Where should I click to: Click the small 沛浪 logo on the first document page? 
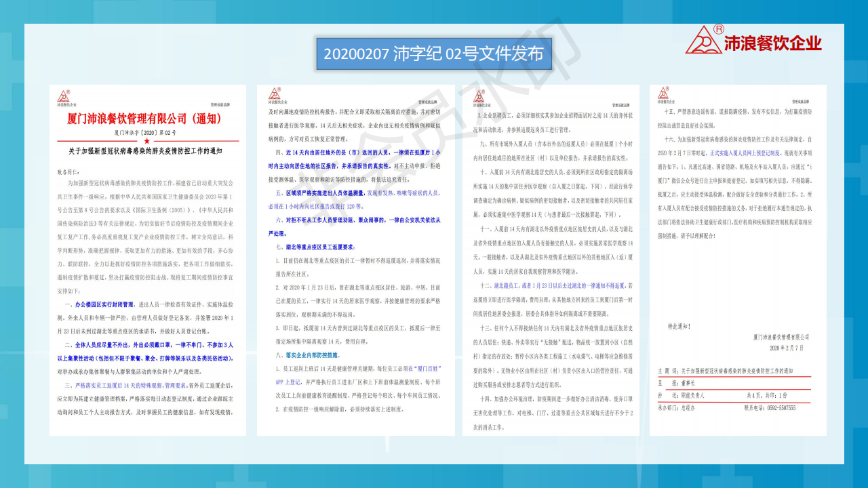pos(64,97)
